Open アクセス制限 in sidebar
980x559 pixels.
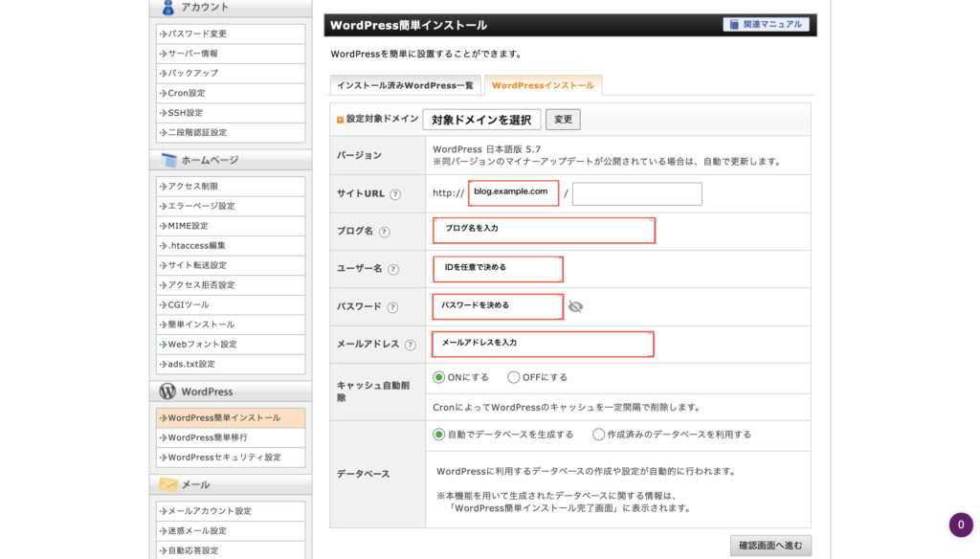click(x=231, y=187)
